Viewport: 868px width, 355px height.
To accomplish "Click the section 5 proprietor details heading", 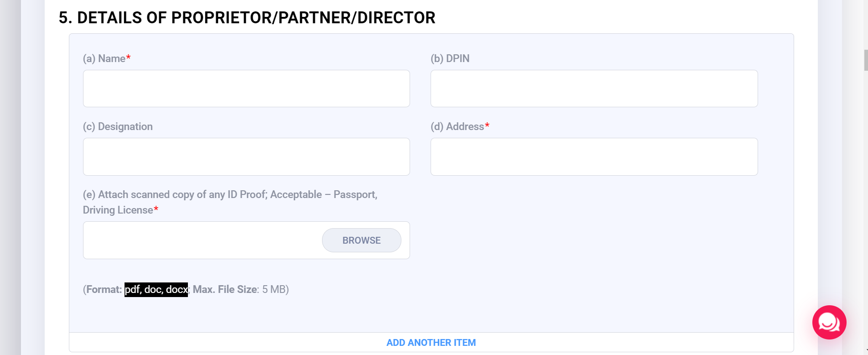I will point(247,18).
